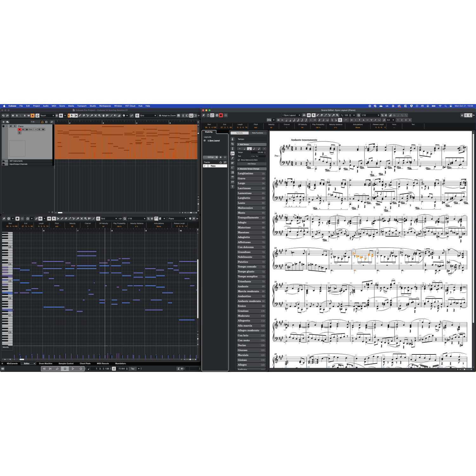Open the 1/16 quantize dropdown in the Key Editor
Image resolution: width=476 pixels, height=476 pixels.
coord(135,218)
